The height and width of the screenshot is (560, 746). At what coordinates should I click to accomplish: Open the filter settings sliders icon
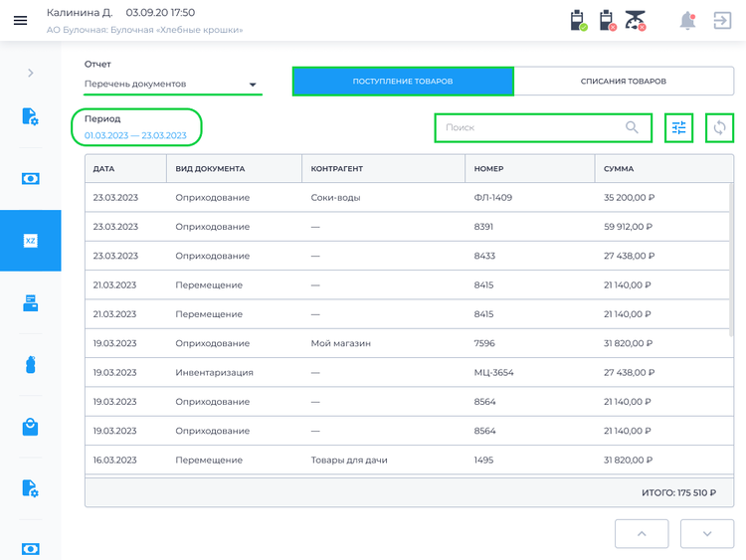(679, 127)
